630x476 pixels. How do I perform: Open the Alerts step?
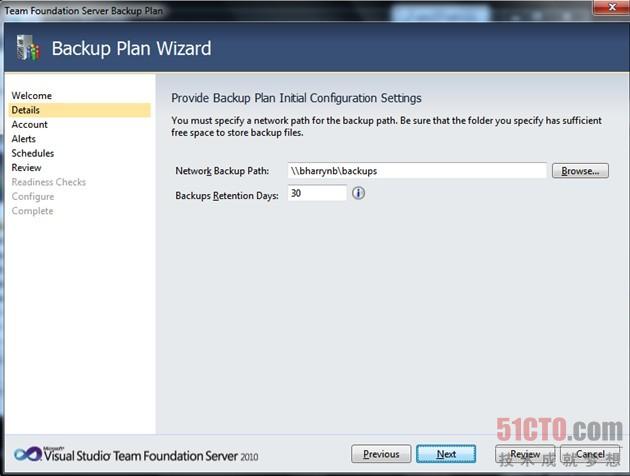(x=24, y=139)
